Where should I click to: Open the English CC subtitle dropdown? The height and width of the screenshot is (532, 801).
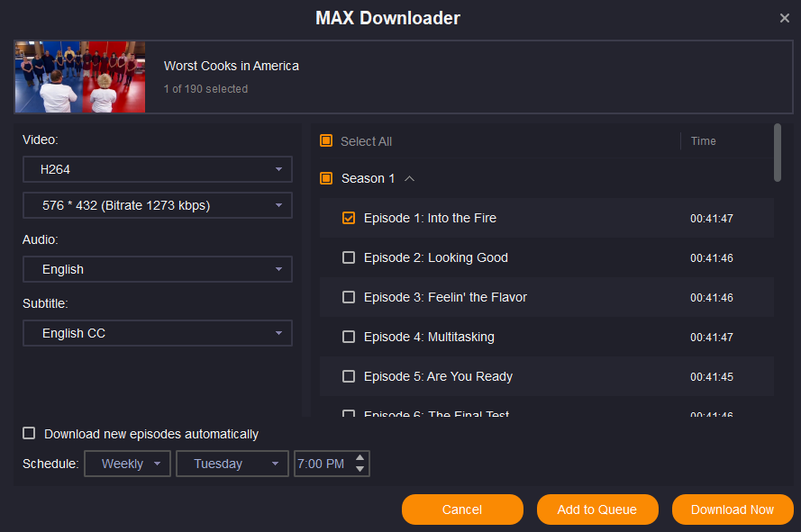(x=158, y=333)
